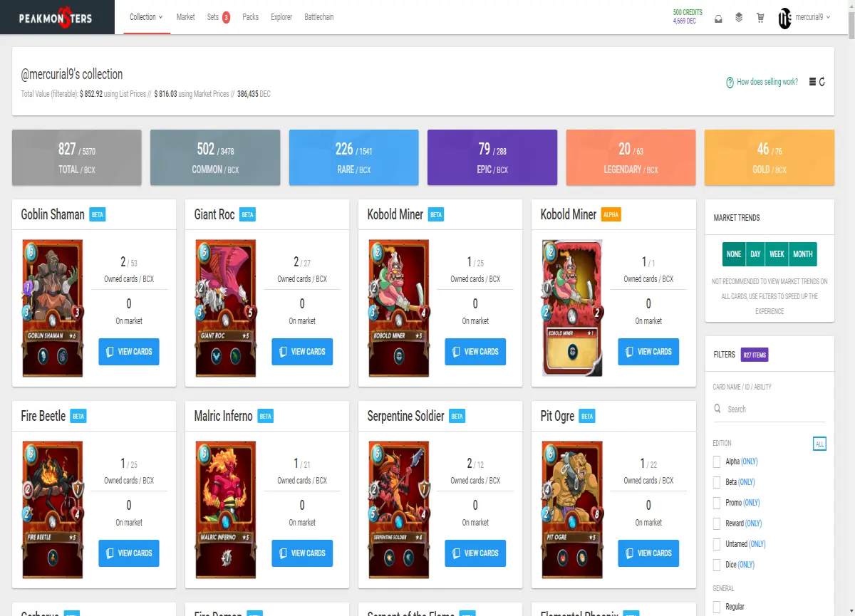Filter by the purple EPIC tile
Viewport: 855px width, 616px height.
[x=492, y=157]
